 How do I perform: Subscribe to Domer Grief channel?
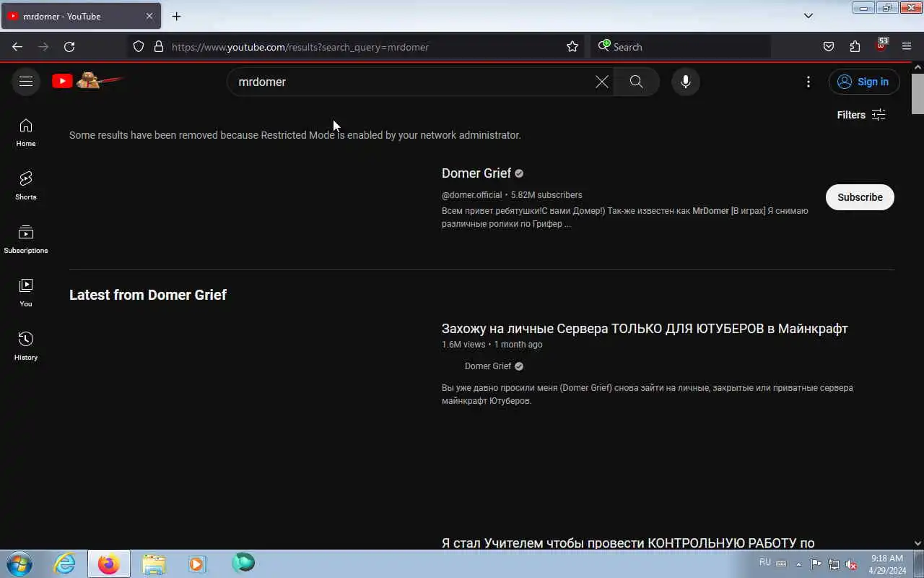pyautogui.click(x=860, y=197)
